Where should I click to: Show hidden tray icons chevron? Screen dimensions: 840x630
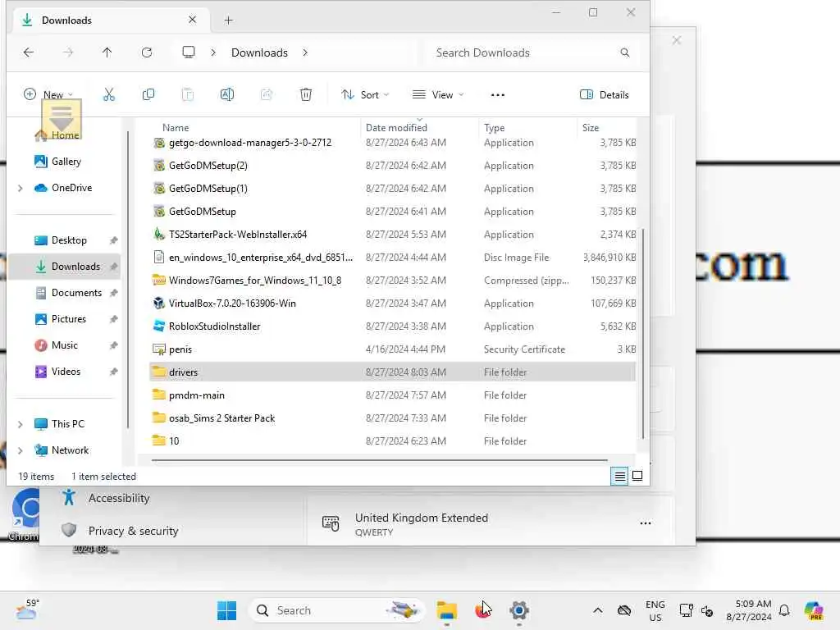tap(598, 610)
